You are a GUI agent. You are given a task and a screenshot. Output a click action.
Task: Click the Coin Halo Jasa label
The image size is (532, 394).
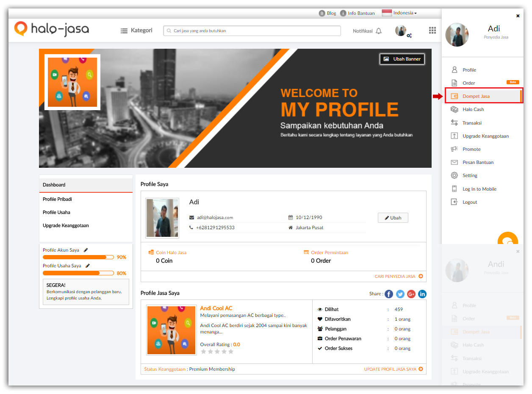point(171,252)
